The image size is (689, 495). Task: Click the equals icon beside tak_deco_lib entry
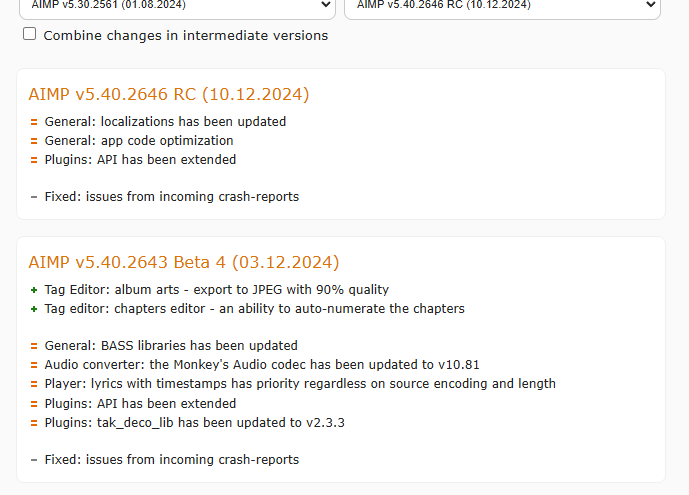click(x=34, y=423)
